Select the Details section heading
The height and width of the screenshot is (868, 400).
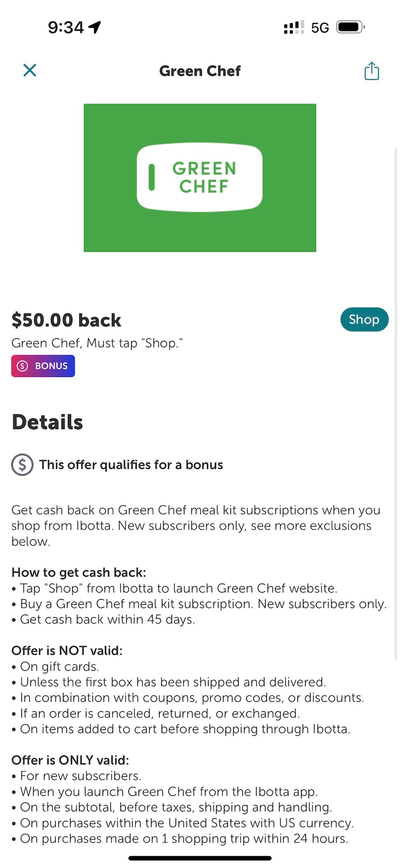47,422
